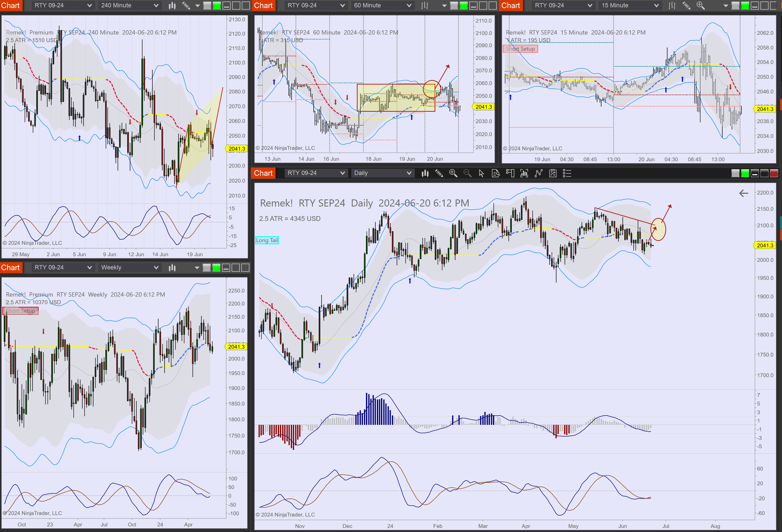Open the instrument dropdown showing RTY 09-24 on the Daily chart
Screen dimensions: 782x532
316,173
